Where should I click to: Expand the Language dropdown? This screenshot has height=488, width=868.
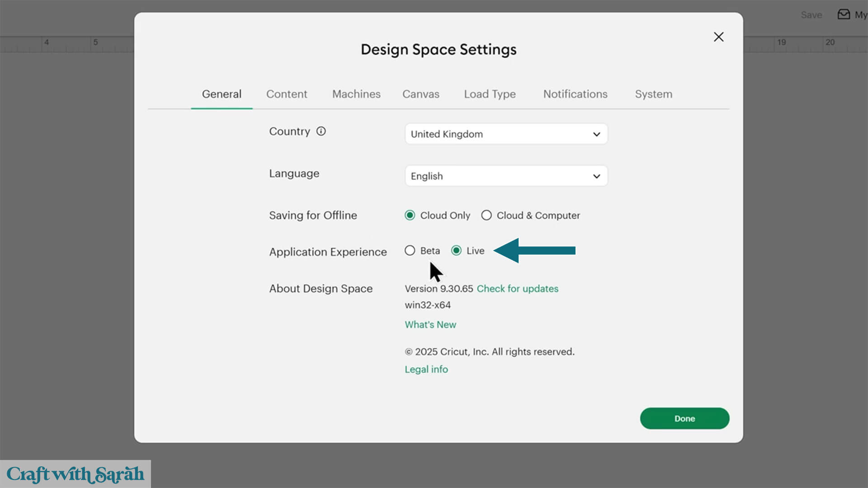(506, 176)
